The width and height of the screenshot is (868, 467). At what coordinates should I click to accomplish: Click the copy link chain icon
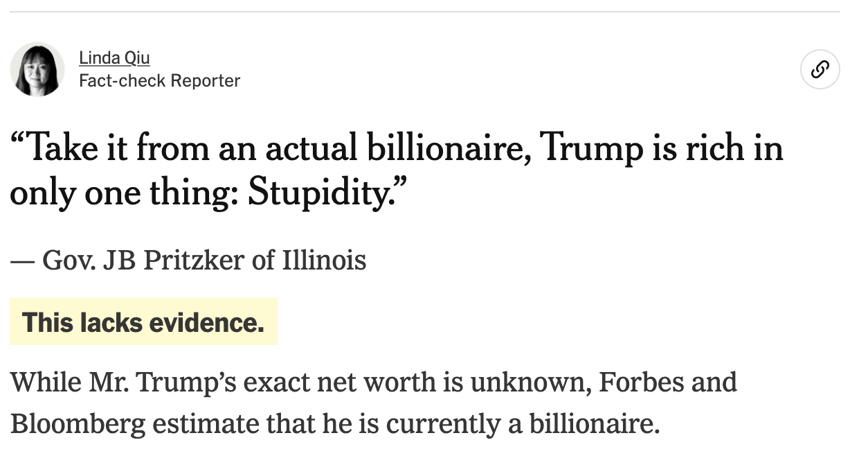pyautogui.click(x=820, y=69)
